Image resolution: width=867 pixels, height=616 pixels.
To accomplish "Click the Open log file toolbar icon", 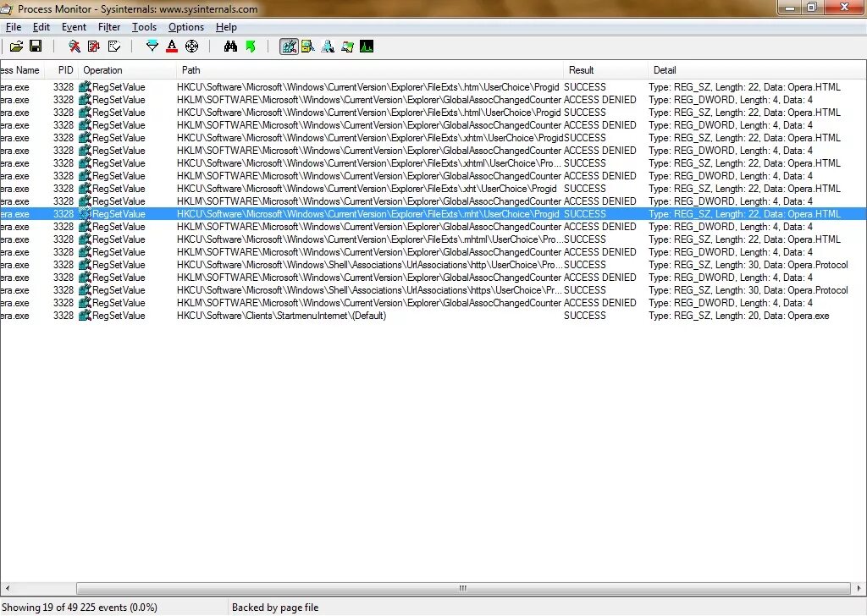I will tap(16, 47).
